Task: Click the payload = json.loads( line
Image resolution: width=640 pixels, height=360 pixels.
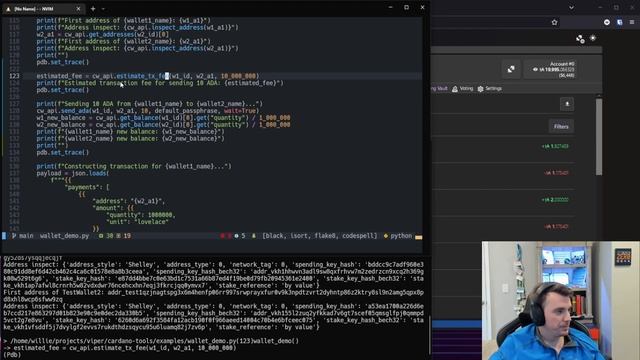Action: click(73, 173)
